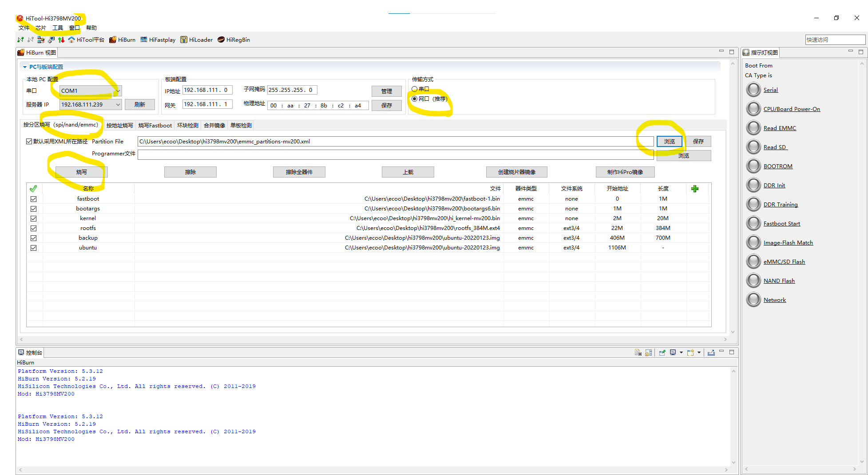Uncheck the fastboot partition row
Viewport: 868px width, 475px height.
click(33, 199)
